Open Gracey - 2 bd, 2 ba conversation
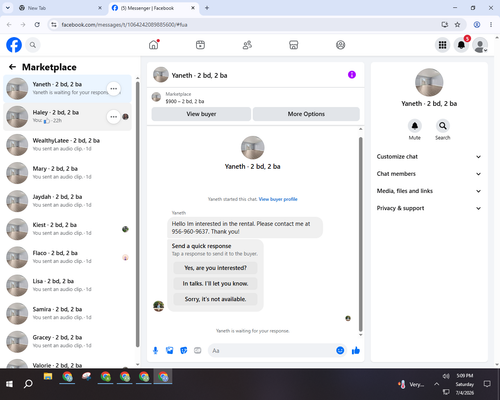 [x=67, y=341]
